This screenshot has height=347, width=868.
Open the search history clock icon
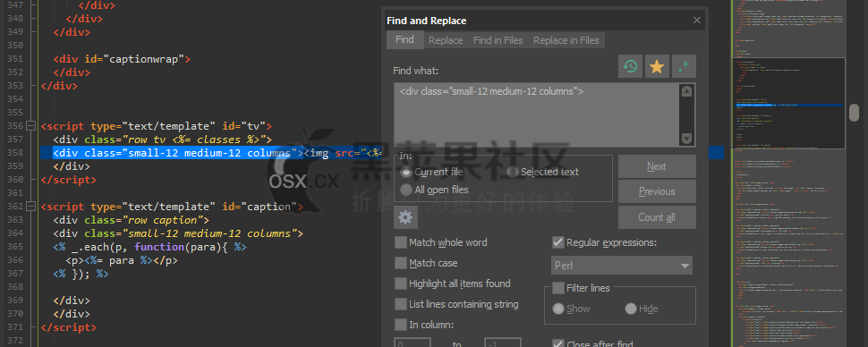(x=630, y=67)
